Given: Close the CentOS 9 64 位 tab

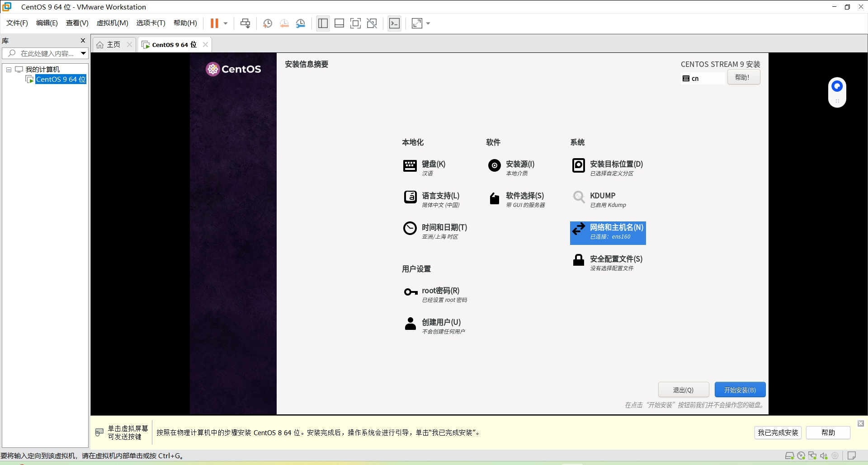Looking at the screenshot, I should point(206,44).
